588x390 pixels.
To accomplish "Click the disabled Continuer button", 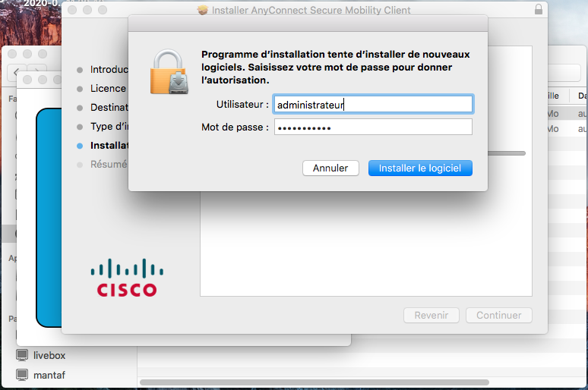I will point(499,316).
